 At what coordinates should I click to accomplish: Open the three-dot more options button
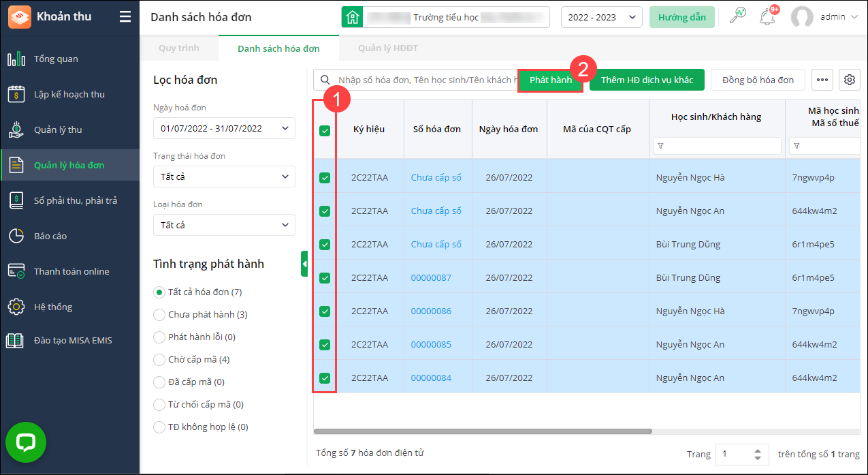point(822,80)
